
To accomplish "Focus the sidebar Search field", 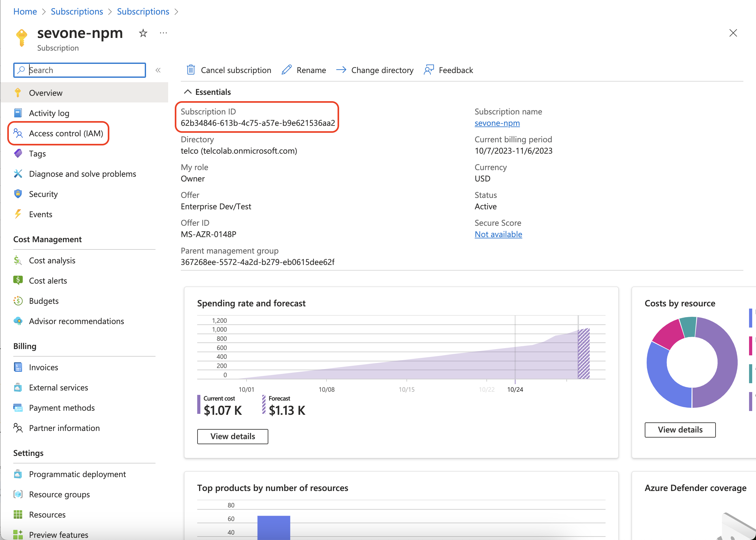I will 79,70.
